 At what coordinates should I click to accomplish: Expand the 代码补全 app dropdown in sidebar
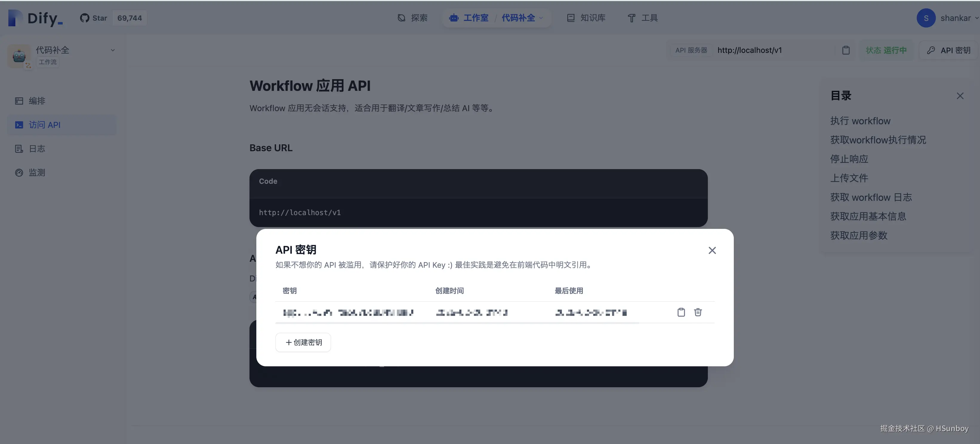pyautogui.click(x=113, y=50)
